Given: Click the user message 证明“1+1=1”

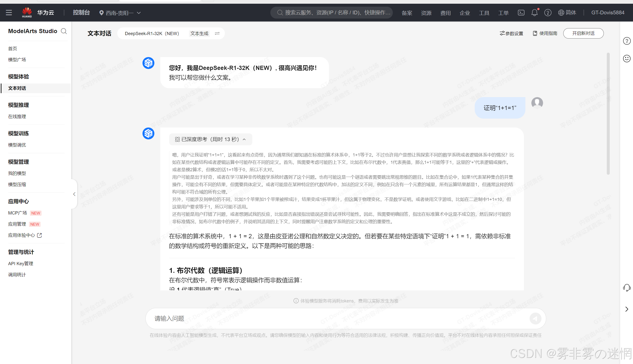Looking at the screenshot, I should [x=500, y=108].
